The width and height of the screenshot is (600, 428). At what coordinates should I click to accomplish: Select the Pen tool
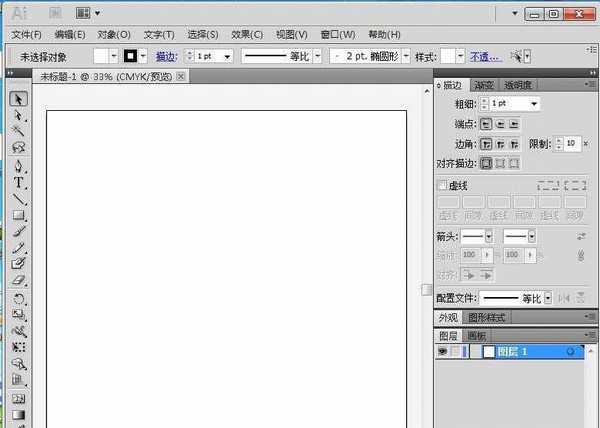(18, 166)
